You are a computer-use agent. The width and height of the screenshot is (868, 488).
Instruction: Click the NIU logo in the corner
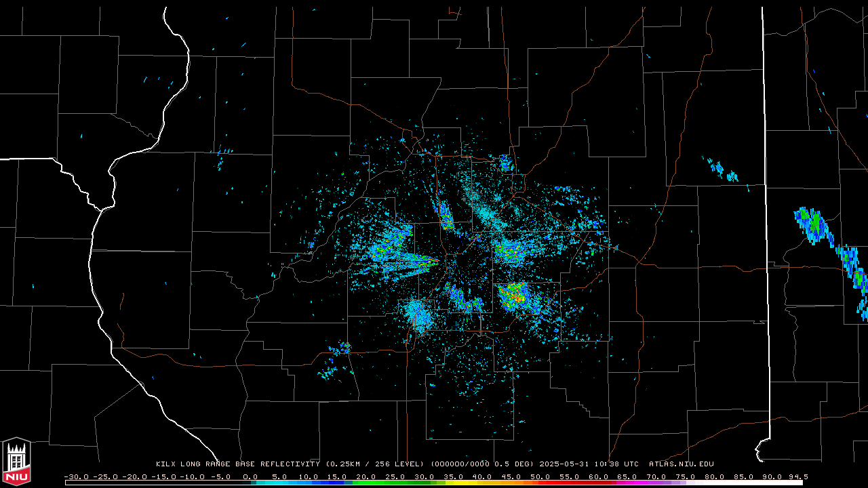pyautogui.click(x=16, y=462)
